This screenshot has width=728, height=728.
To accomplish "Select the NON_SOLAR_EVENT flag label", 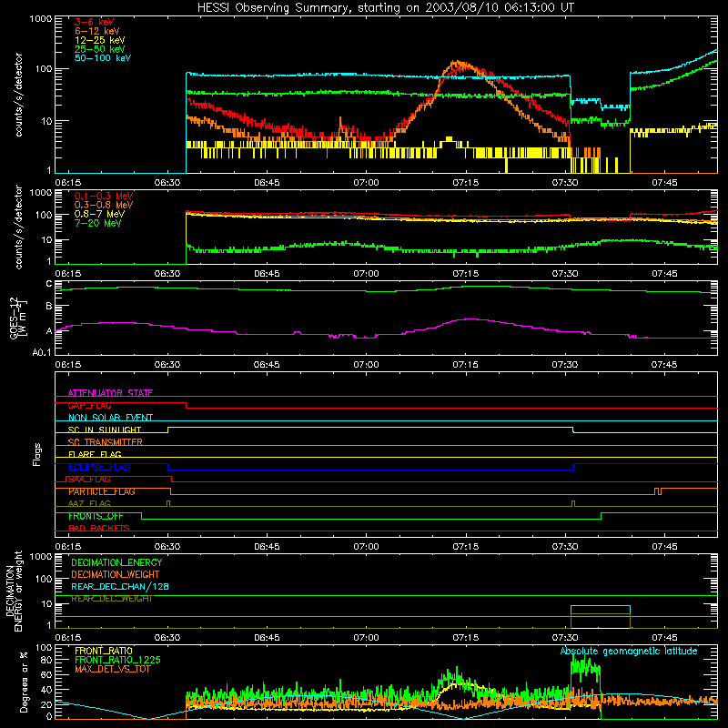I will [x=110, y=418].
